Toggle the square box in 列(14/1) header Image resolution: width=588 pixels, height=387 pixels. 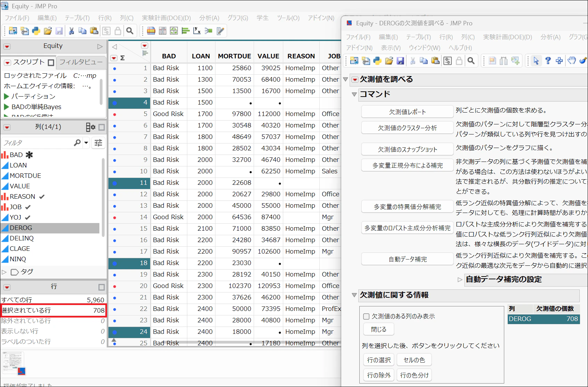(x=101, y=127)
